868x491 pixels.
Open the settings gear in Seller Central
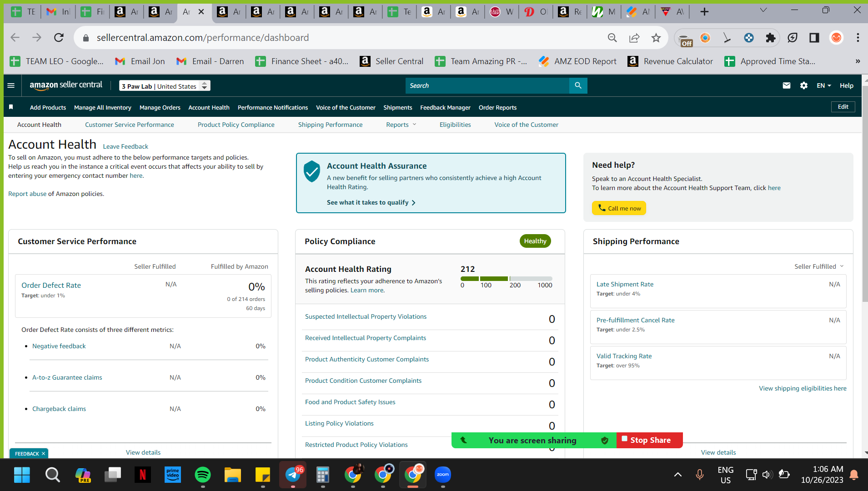(x=803, y=85)
